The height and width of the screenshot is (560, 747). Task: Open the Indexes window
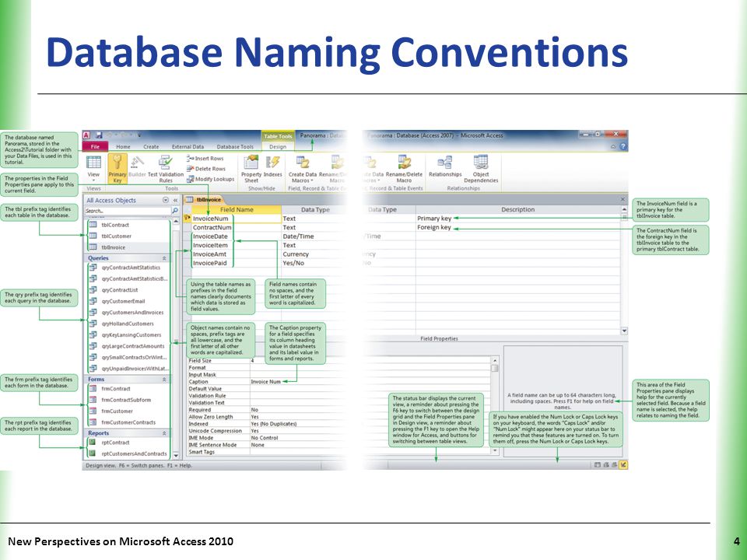pyautogui.click(x=273, y=166)
